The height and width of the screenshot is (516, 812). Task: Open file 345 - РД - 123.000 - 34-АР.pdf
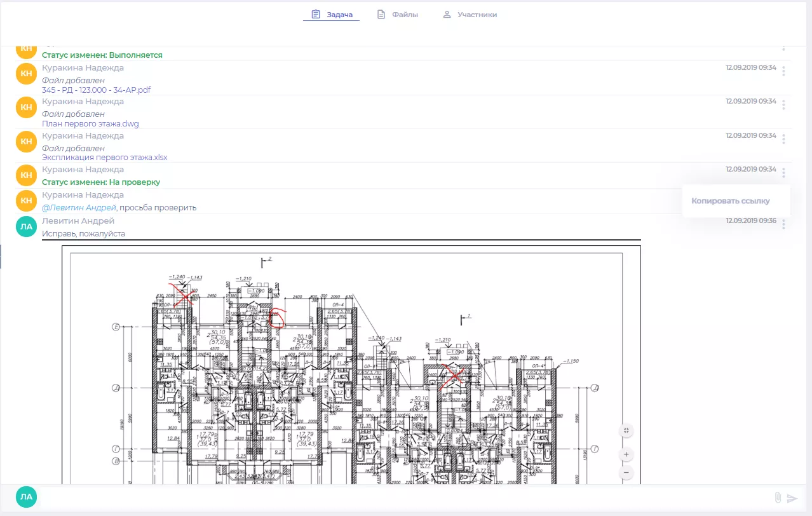tap(95, 90)
